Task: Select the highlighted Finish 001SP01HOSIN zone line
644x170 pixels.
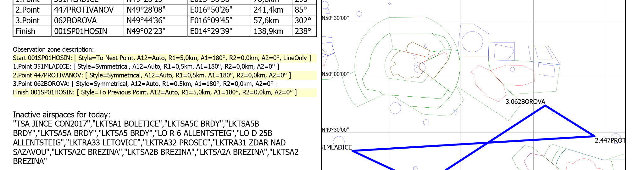Action: point(155,92)
